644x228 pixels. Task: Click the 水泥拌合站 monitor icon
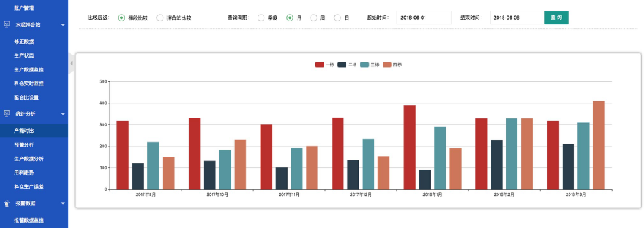coord(7,25)
